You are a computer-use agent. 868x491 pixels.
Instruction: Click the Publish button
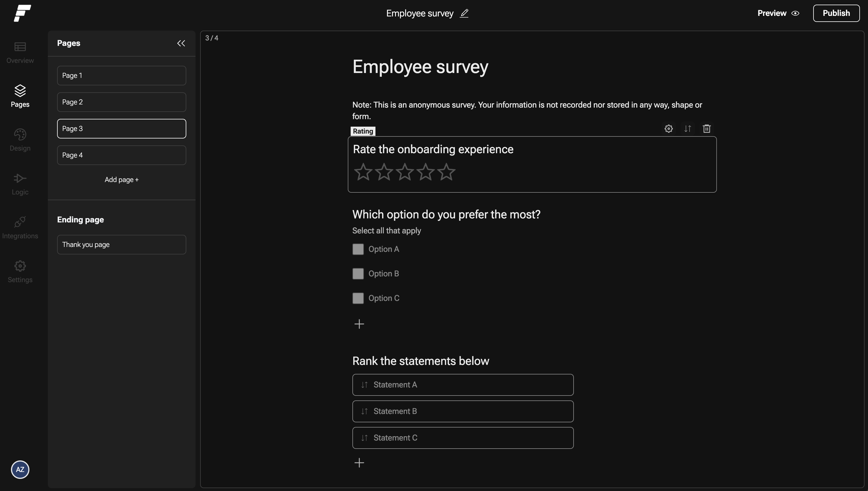[x=836, y=13]
